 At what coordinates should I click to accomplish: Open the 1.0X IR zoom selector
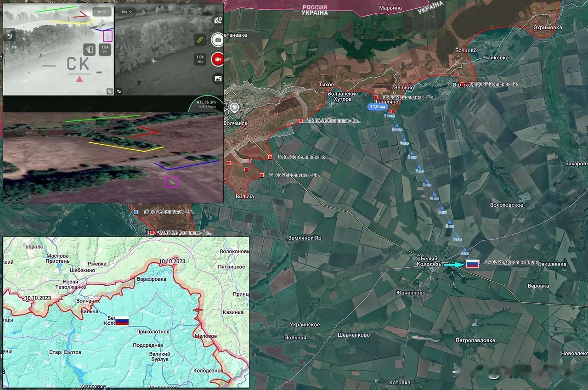105,50
